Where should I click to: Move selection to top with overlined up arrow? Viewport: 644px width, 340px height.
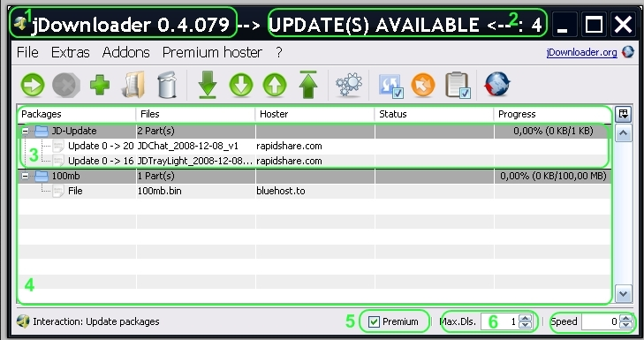click(x=308, y=85)
